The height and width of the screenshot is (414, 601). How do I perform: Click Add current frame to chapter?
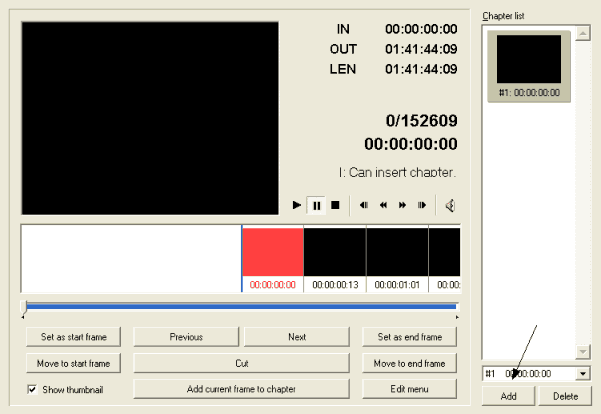[x=241, y=389]
